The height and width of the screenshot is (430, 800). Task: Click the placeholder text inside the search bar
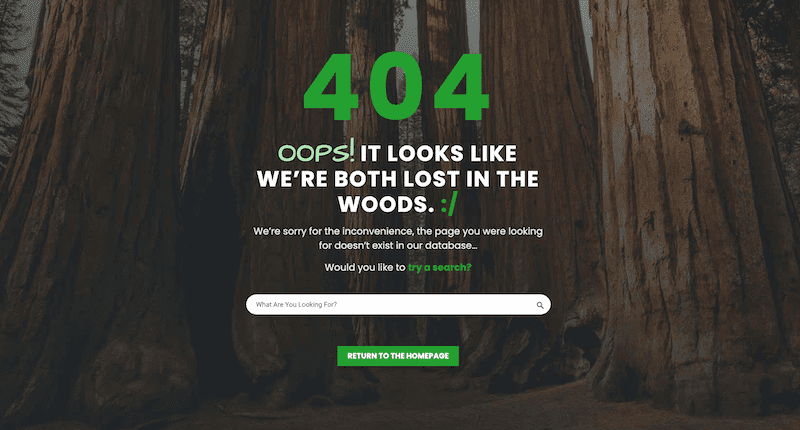296,305
